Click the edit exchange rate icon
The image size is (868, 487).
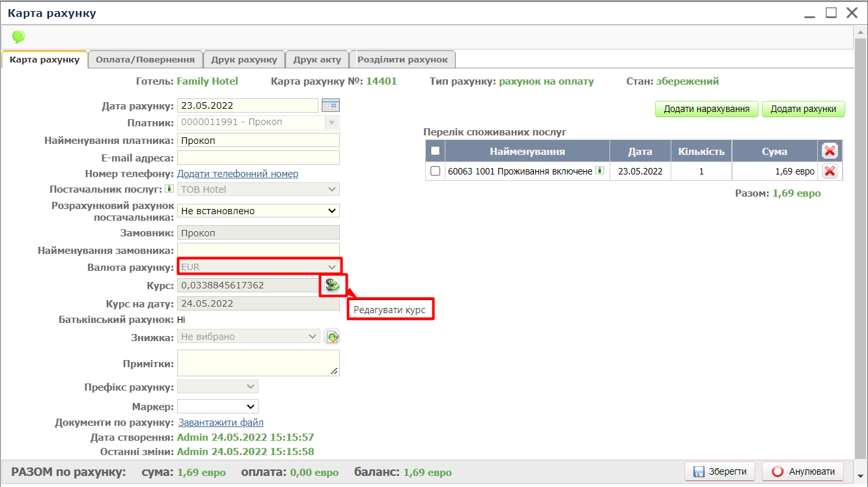pos(332,285)
